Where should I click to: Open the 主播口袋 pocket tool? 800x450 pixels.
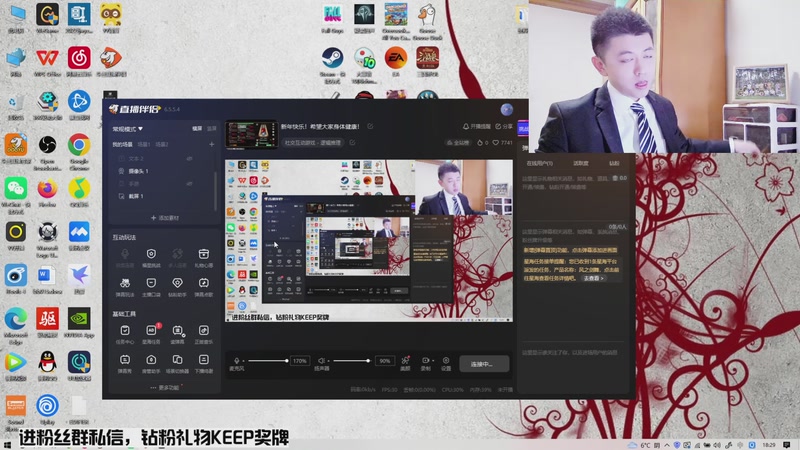pos(151,287)
